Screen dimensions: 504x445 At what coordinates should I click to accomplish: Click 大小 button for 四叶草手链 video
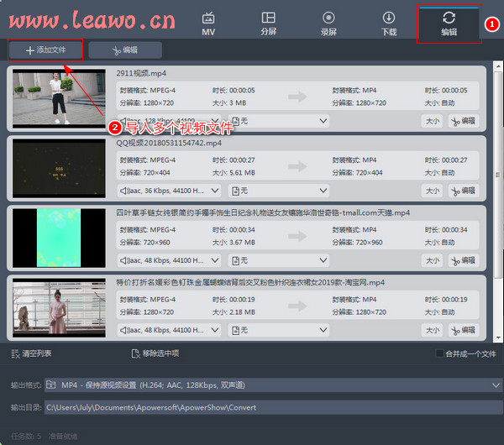coord(432,260)
